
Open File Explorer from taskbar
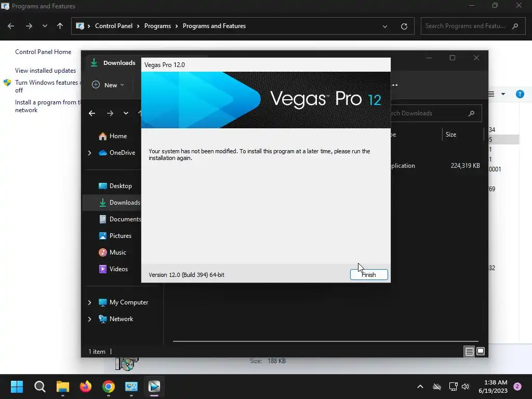pyautogui.click(x=63, y=387)
